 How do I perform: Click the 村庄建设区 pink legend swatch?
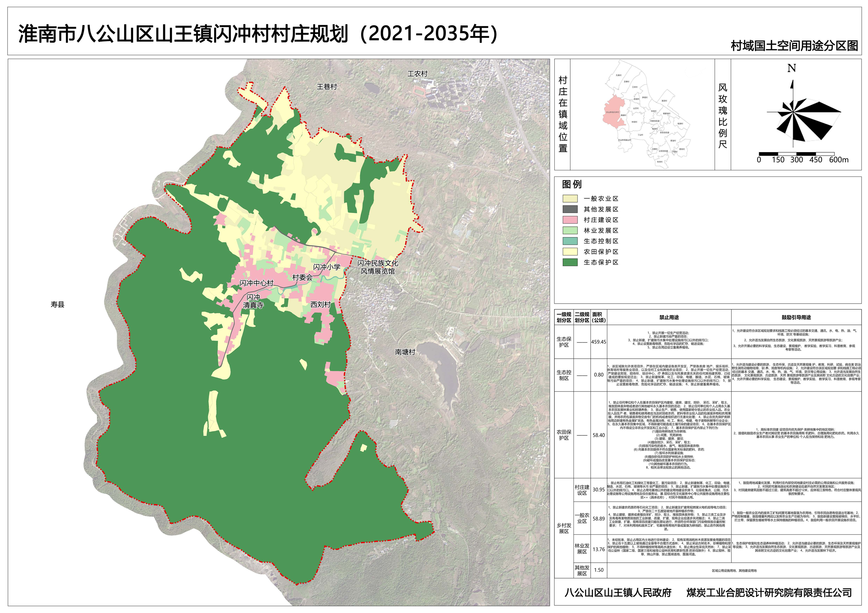(x=570, y=220)
